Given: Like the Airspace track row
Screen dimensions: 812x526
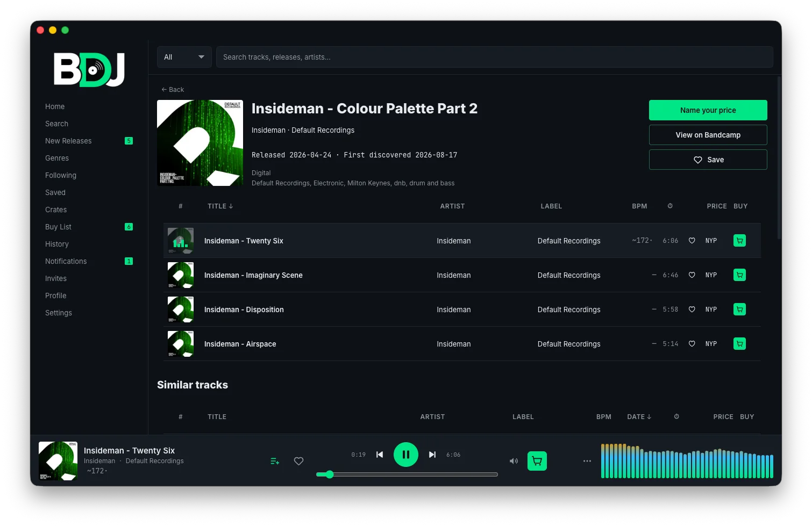Looking at the screenshot, I should (692, 344).
